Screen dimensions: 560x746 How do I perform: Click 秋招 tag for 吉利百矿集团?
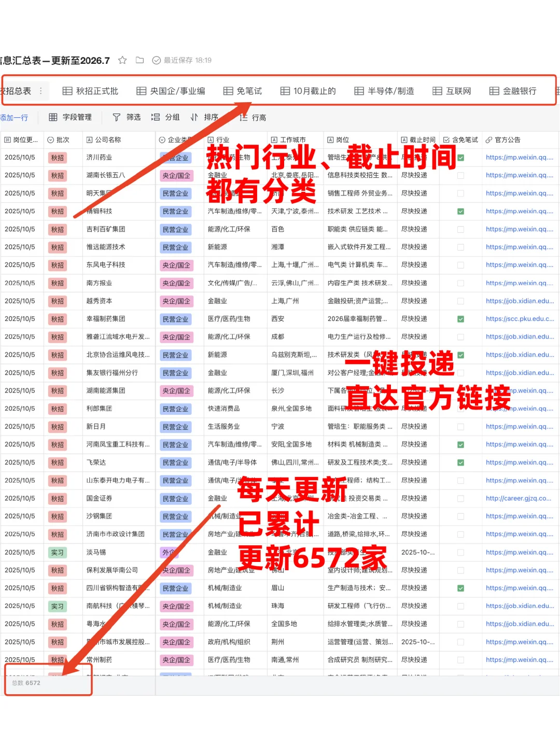(57, 230)
